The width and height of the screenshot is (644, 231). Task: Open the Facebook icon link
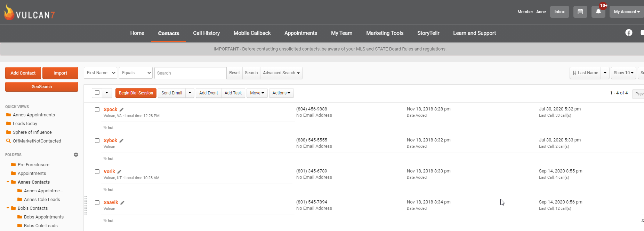click(x=629, y=33)
